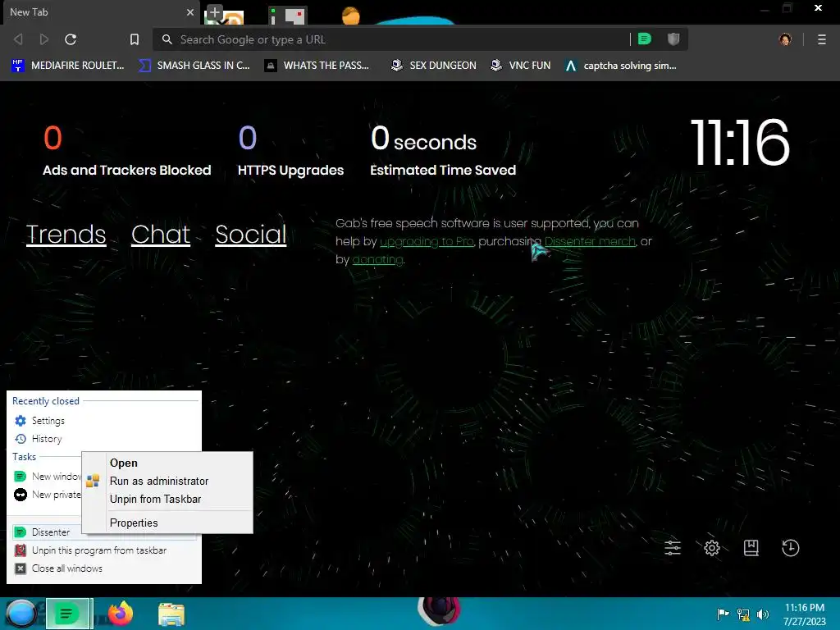Select New window task in jump list
Image resolution: width=840 pixels, height=630 pixels.
(47, 477)
